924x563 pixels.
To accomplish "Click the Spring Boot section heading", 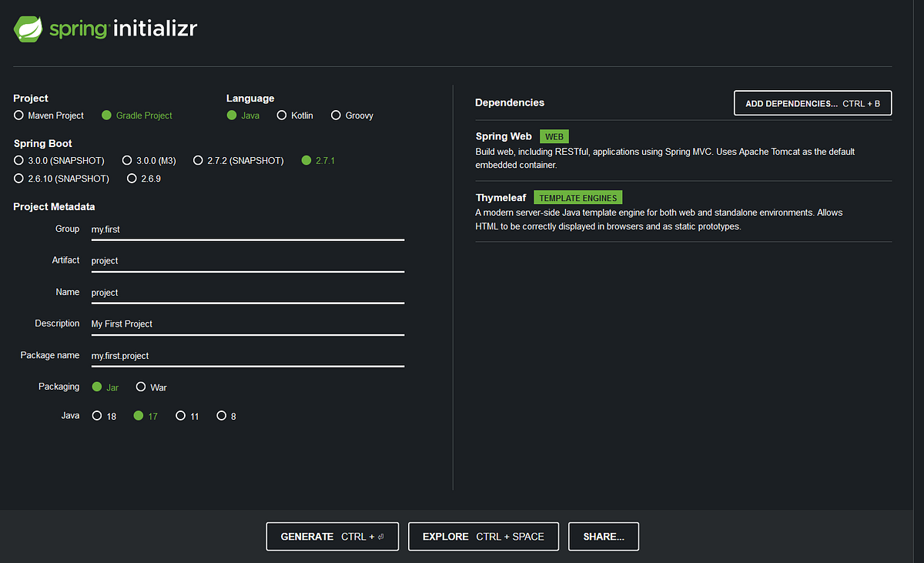I will click(x=43, y=143).
